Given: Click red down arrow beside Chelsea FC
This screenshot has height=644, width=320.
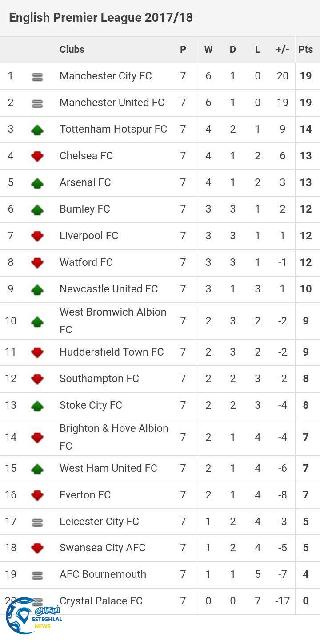Looking at the screenshot, I should point(37,156).
